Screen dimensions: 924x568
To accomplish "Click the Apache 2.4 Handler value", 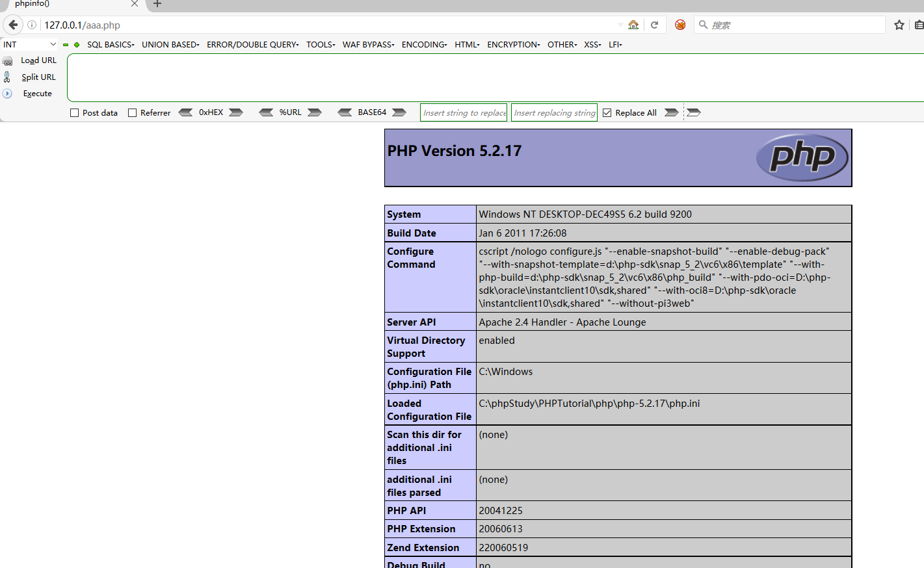I will tap(562, 322).
